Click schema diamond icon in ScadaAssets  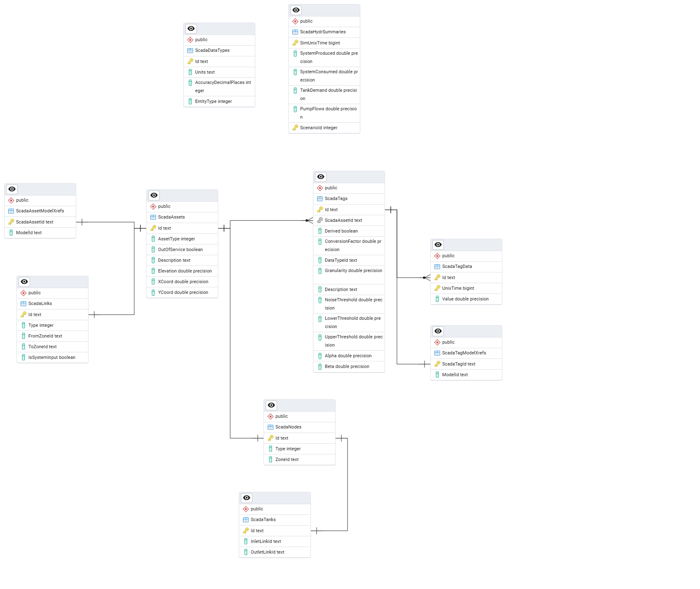pyautogui.click(x=153, y=207)
